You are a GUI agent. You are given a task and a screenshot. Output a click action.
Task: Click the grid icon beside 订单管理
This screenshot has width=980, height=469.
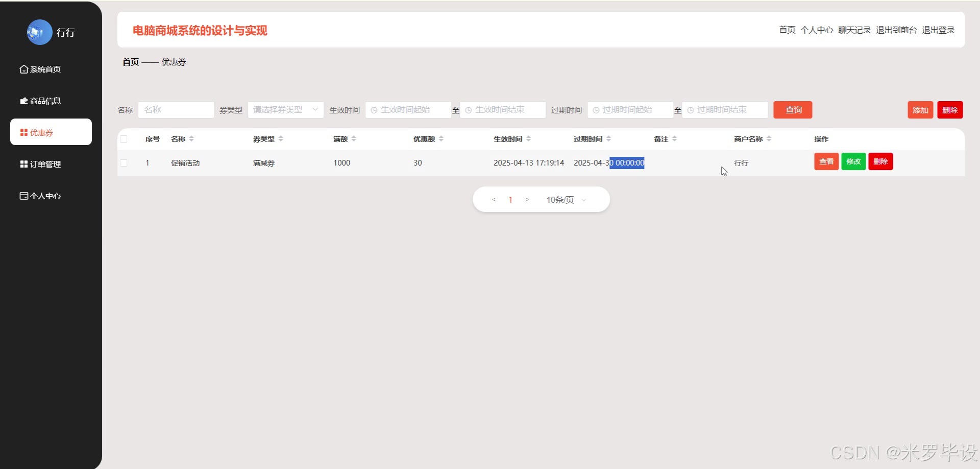pos(23,164)
